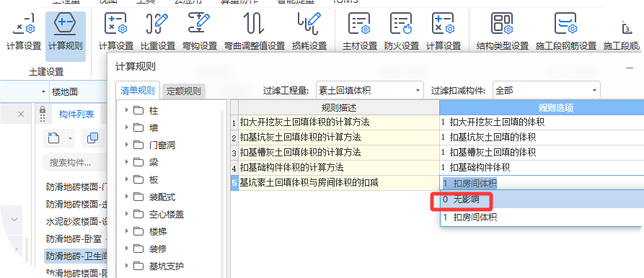644x278 pixels.
Task: Open 过滤扣减构件 dropdown showing 全部
Action: [546, 90]
